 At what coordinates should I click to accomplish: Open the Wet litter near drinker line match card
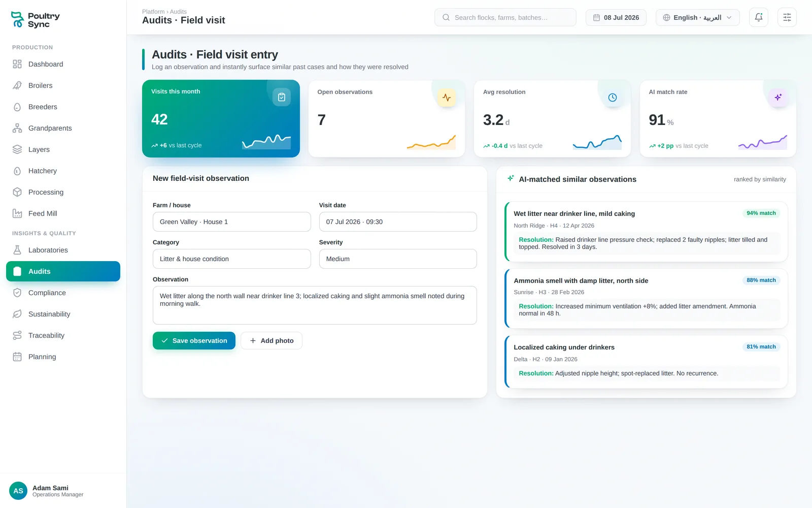tap(646, 232)
